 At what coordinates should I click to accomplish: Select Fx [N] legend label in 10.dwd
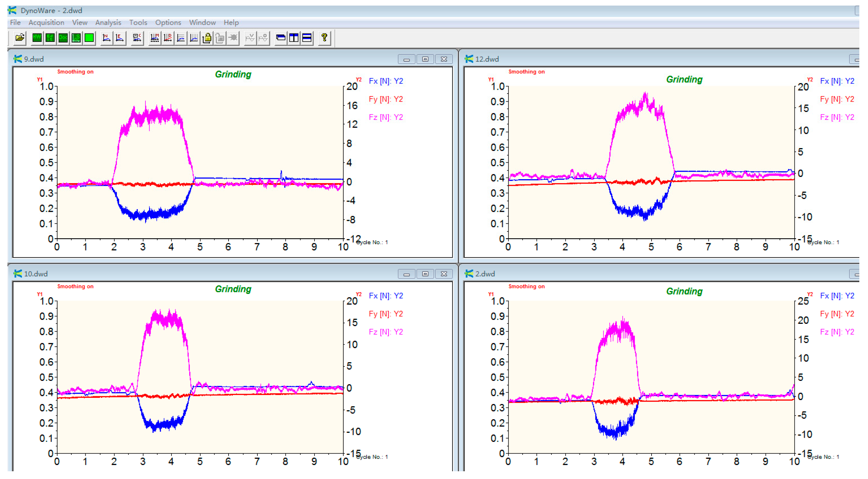point(386,296)
